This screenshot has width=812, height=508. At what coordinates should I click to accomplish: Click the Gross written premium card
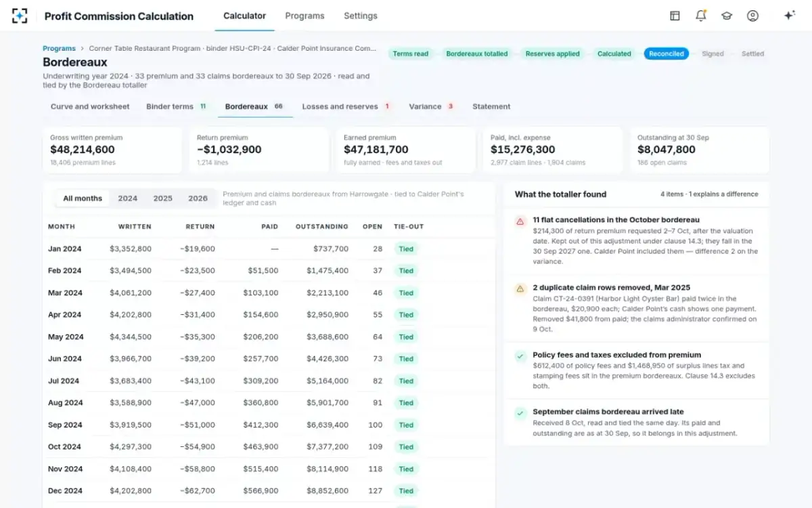[x=112, y=150]
